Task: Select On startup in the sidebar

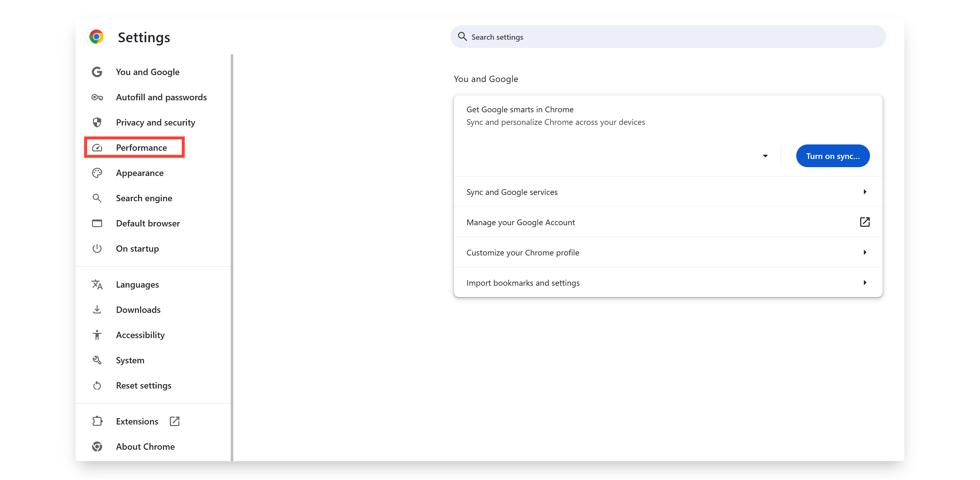Action: pos(137,249)
